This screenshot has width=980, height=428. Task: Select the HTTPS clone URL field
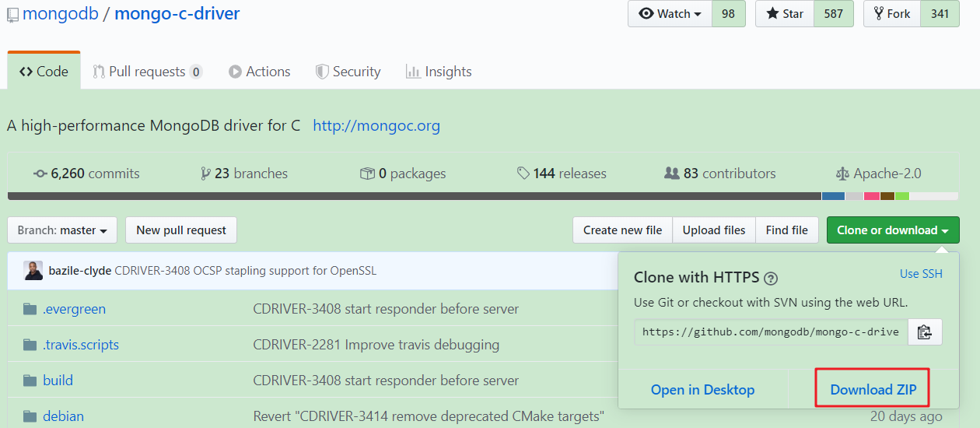click(770, 332)
